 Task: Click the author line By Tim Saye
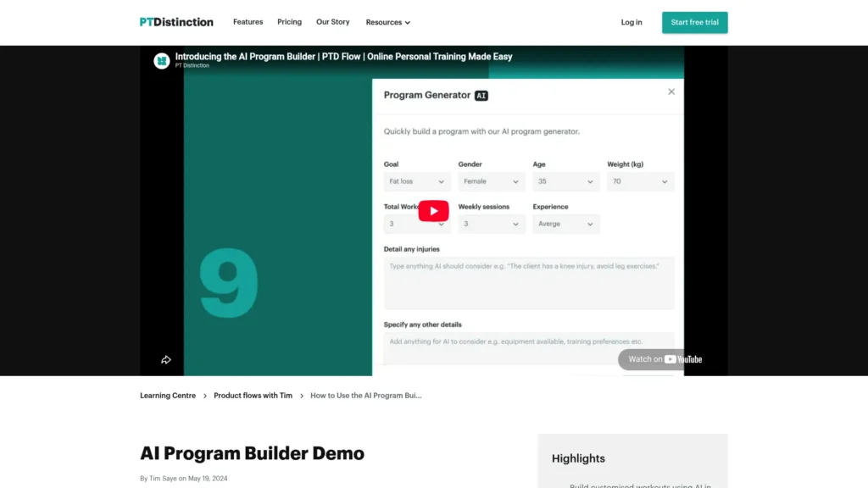tap(184, 479)
